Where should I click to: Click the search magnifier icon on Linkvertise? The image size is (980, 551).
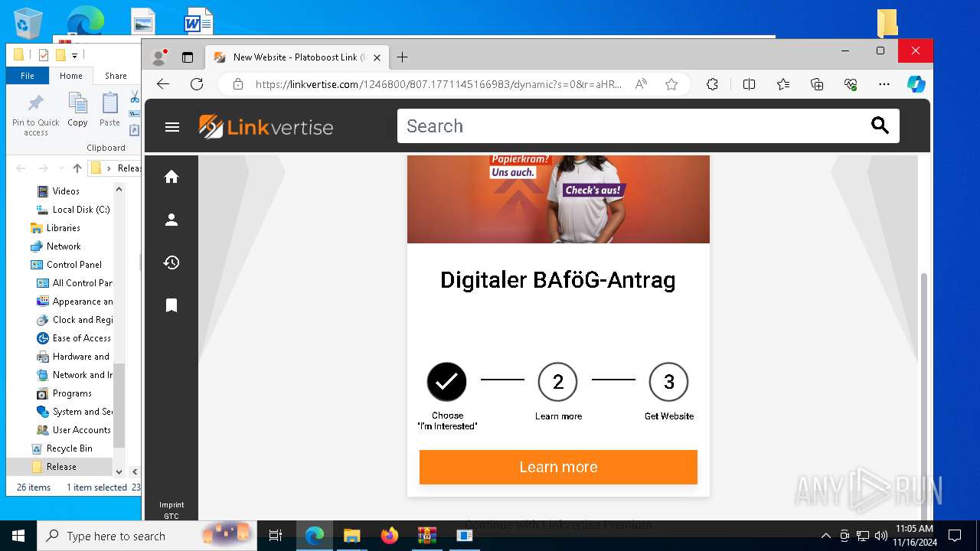tap(880, 126)
